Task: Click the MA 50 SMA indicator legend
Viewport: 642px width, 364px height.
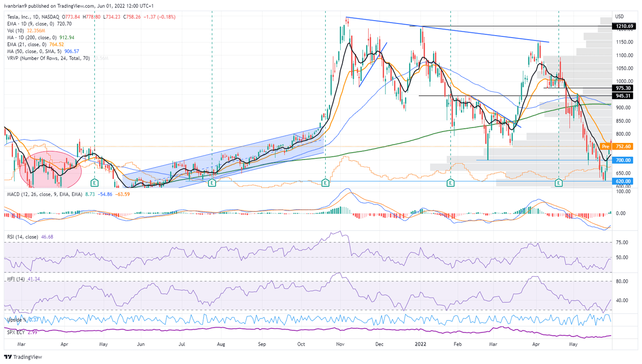Action: tap(43, 51)
